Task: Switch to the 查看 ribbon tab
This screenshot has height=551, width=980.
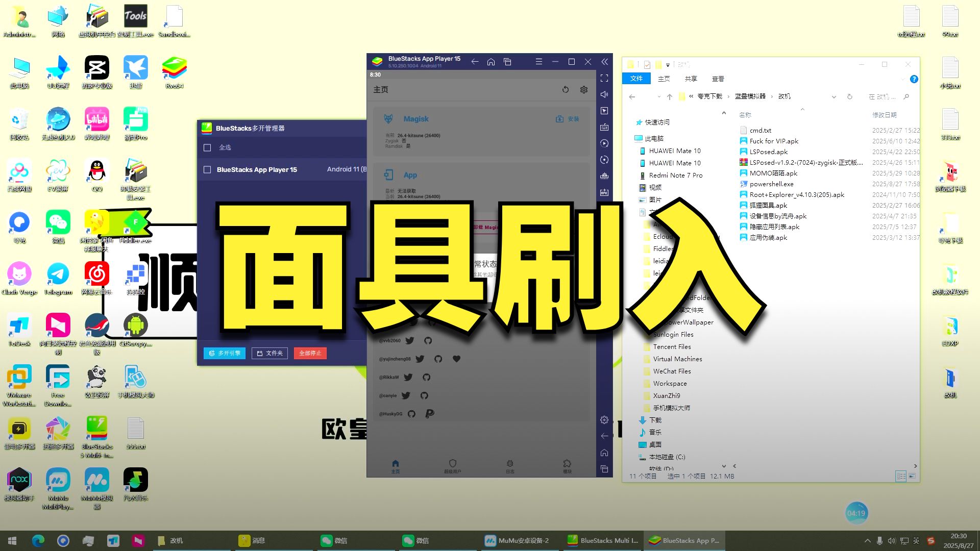Action: pyautogui.click(x=718, y=78)
